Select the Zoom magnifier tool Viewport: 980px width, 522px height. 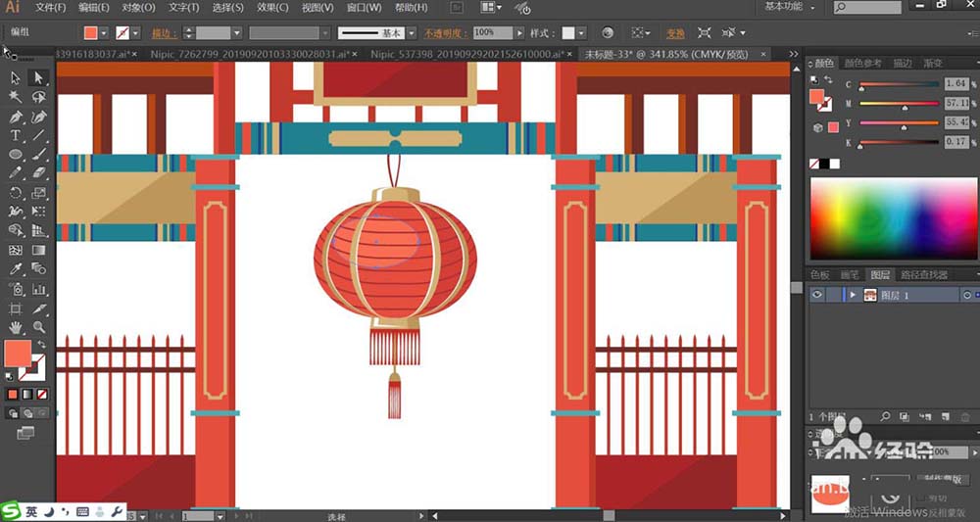[x=39, y=327]
